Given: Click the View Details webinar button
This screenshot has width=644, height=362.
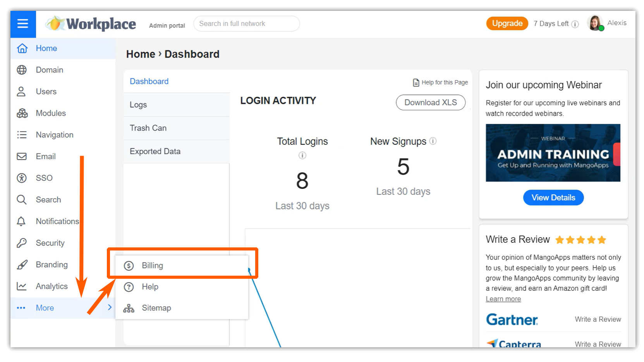Looking at the screenshot, I should [553, 197].
